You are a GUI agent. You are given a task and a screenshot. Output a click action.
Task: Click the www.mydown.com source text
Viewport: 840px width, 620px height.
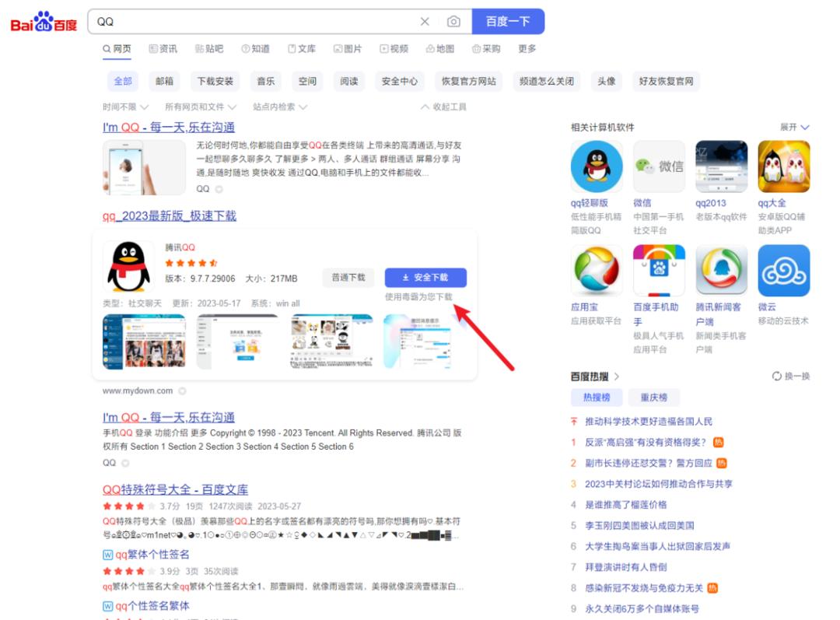click(x=138, y=391)
